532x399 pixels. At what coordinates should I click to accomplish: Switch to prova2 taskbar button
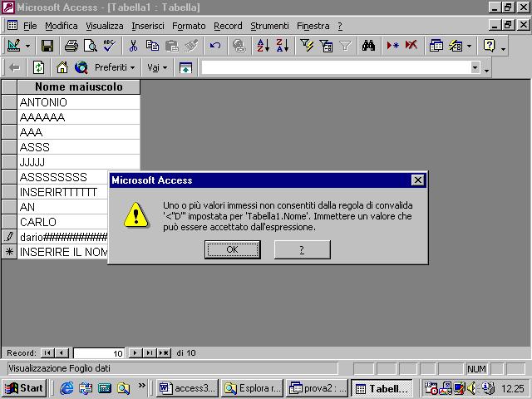point(317,388)
